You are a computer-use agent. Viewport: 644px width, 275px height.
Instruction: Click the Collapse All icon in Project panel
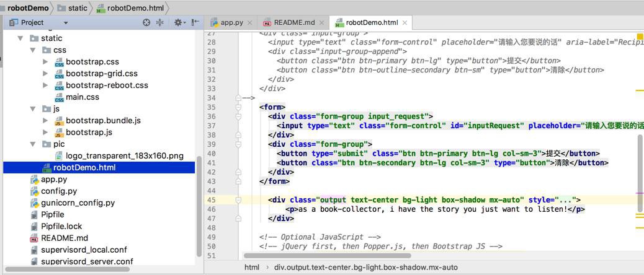(x=160, y=22)
